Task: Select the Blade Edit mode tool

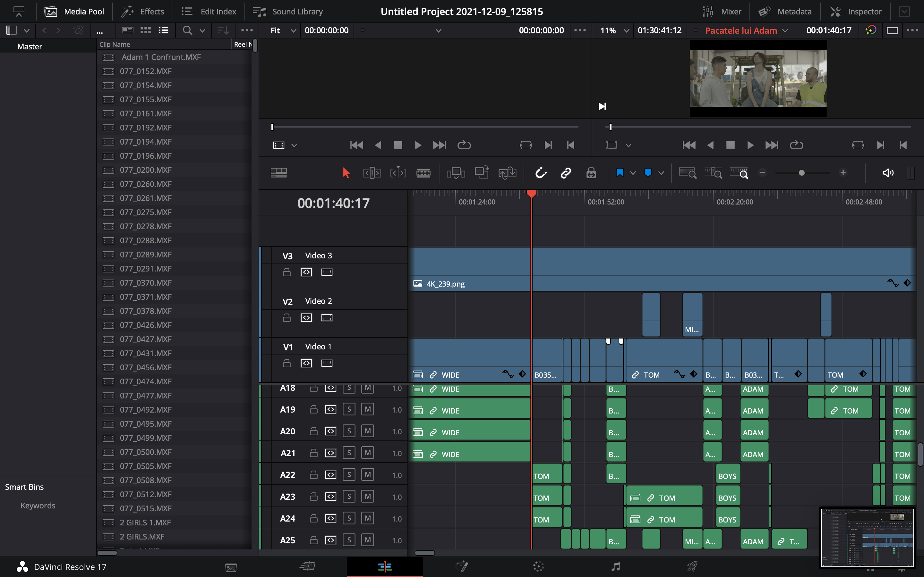Action: pyautogui.click(x=424, y=172)
